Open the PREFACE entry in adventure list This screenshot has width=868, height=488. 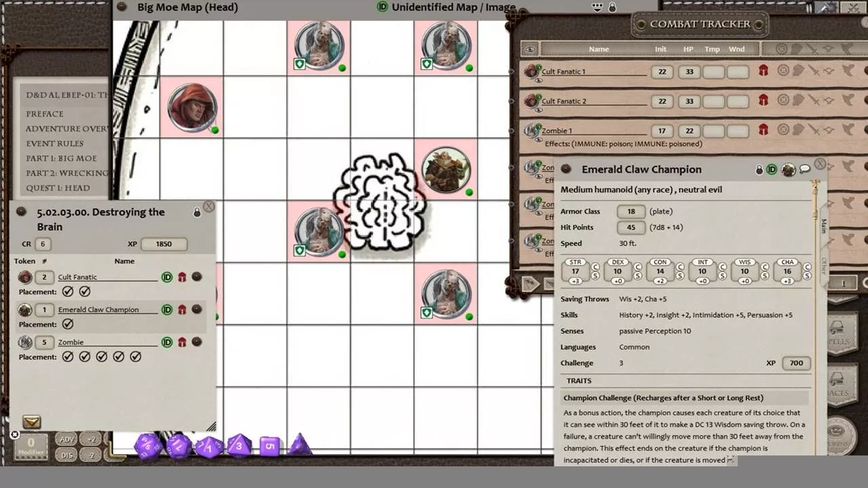coord(45,114)
